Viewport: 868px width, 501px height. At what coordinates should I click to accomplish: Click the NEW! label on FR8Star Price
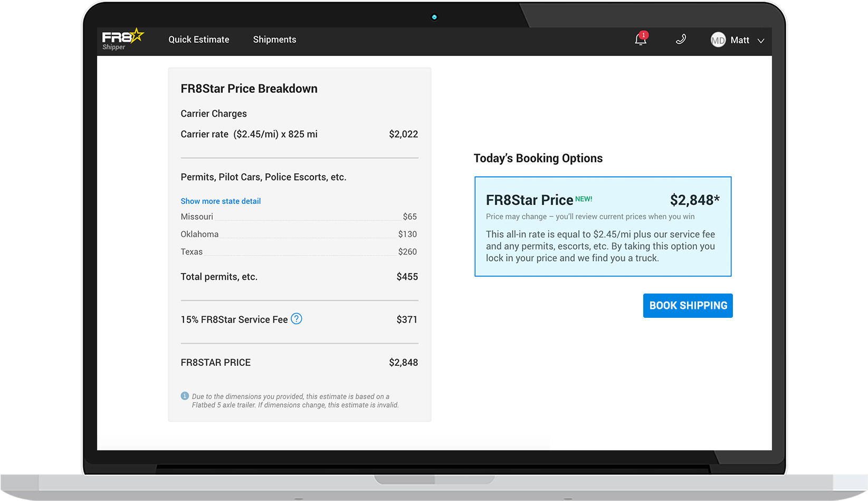tap(584, 199)
